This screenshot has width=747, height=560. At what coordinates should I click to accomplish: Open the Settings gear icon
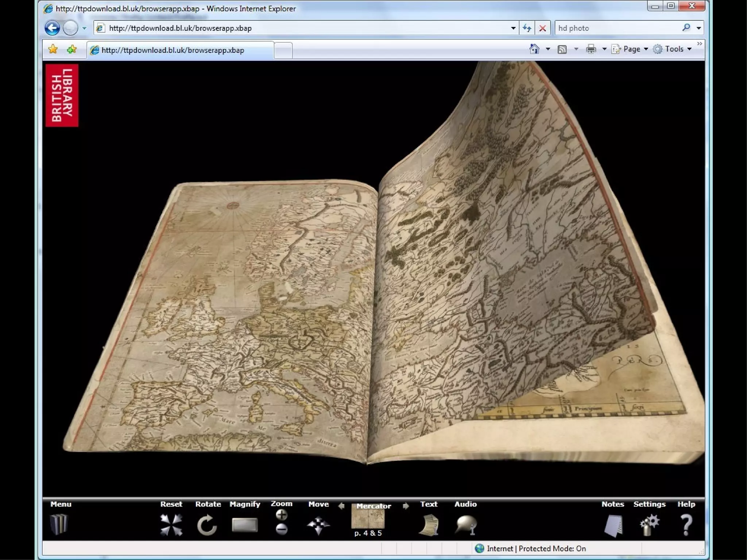pos(649,525)
